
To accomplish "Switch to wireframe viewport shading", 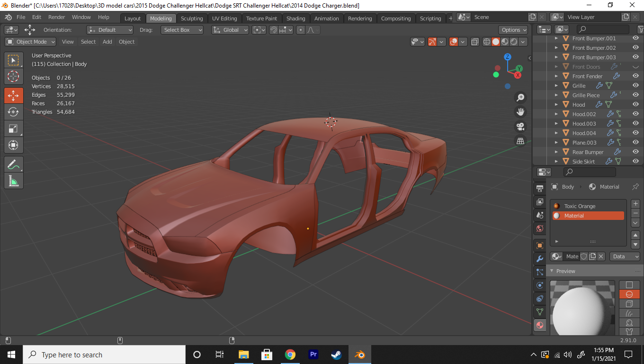I will pos(487,42).
